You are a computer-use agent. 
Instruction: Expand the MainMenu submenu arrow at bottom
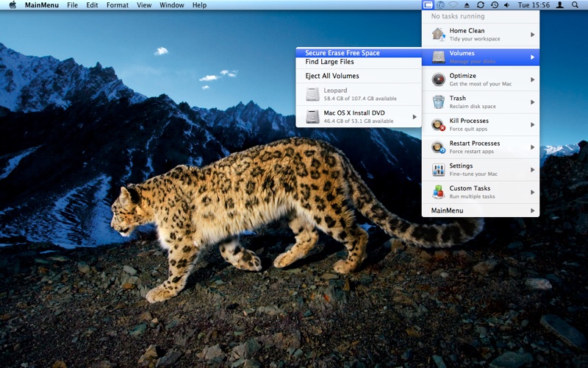coord(532,210)
